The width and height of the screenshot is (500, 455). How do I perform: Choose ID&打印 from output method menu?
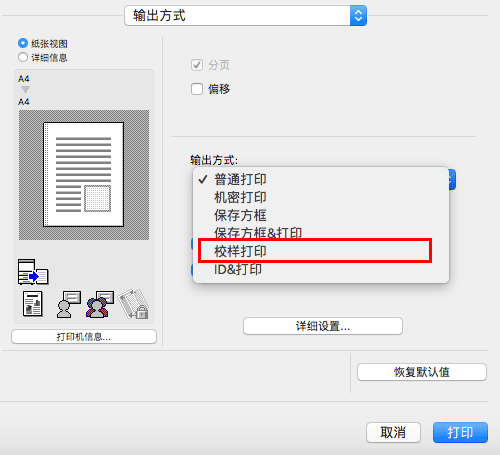click(321, 269)
